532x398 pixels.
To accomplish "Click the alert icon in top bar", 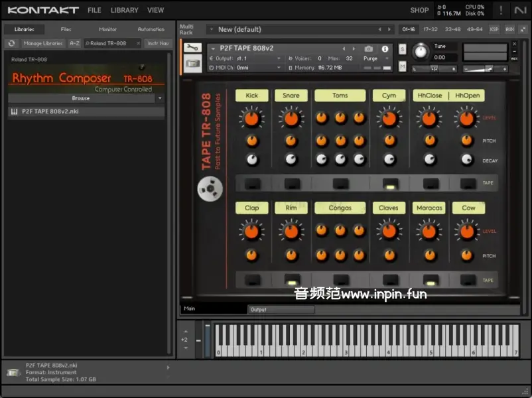I will (501, 10).
